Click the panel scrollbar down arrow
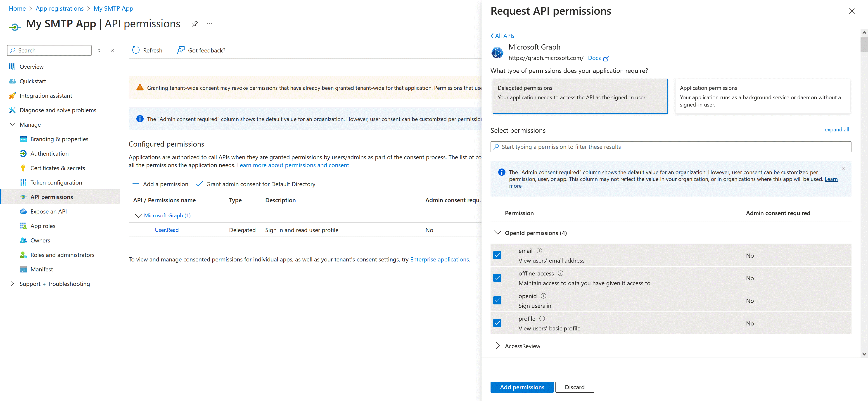This screenshot has height=401, width=868. pos(864,354)
